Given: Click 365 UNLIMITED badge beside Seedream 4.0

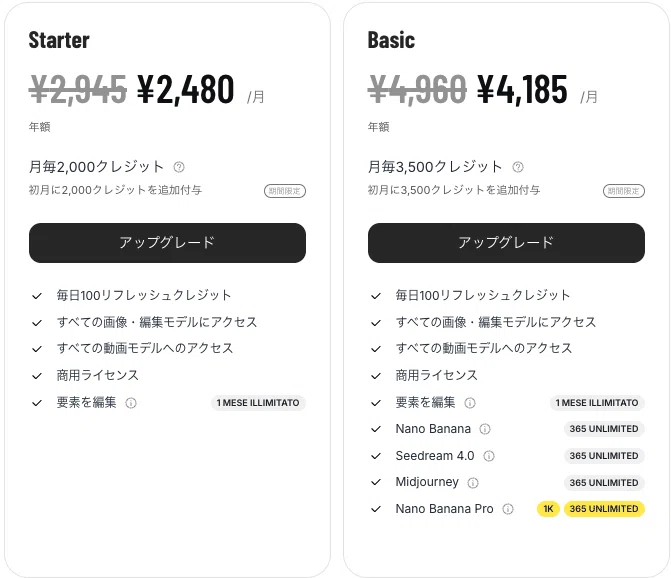Looking at the screenshot, I should (604, 456).
